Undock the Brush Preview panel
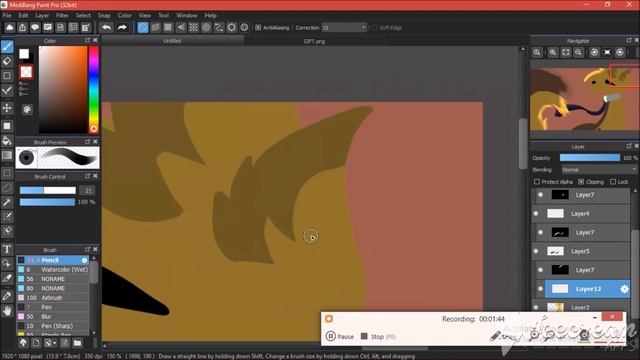This screenshot has width=640, height=360. (87, 142)
